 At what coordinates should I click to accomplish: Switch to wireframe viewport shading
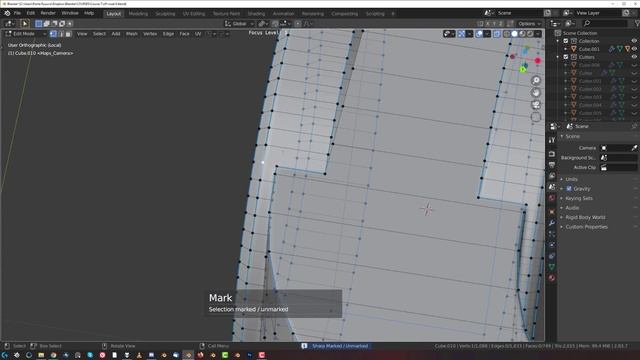pos(507,34)
